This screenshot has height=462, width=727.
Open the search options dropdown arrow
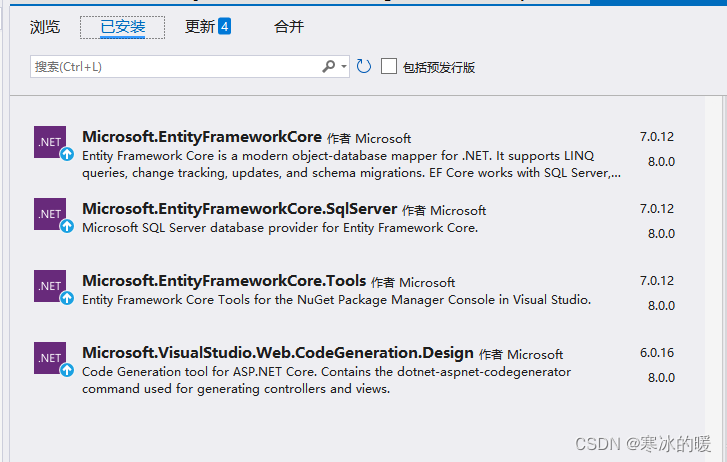[x=344, y=66]
